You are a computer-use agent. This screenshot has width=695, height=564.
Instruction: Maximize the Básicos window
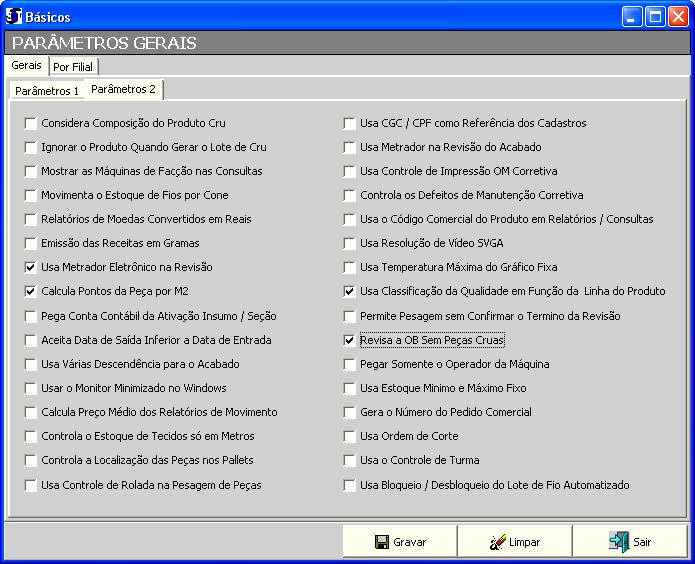(654, 16)
